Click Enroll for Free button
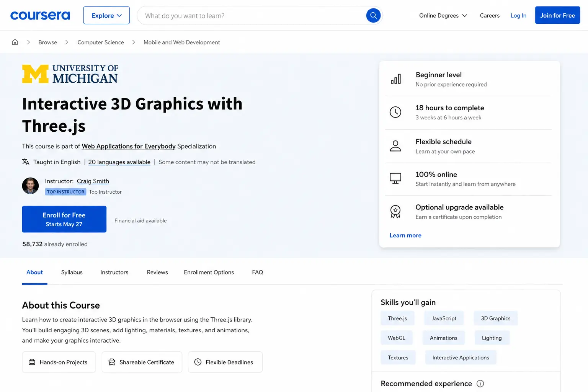Viewport: 588px width, 392px height. [x=64, y=219]
